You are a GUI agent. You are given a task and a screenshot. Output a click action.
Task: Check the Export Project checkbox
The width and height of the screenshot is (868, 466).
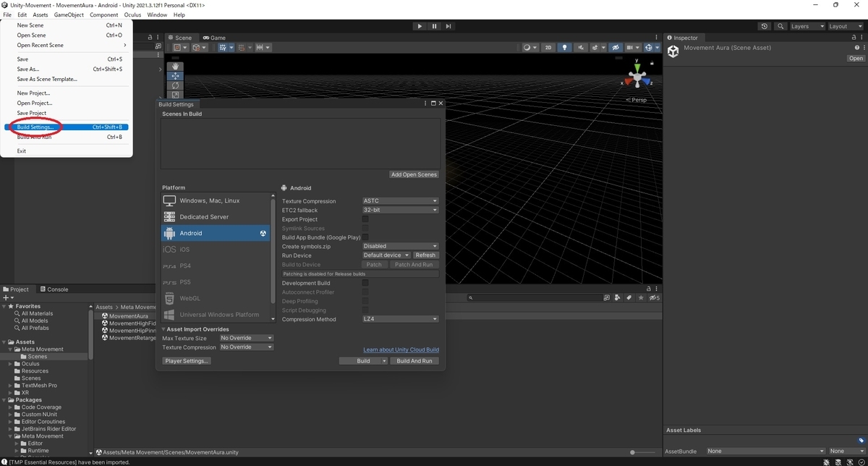[x=365, y=219]
